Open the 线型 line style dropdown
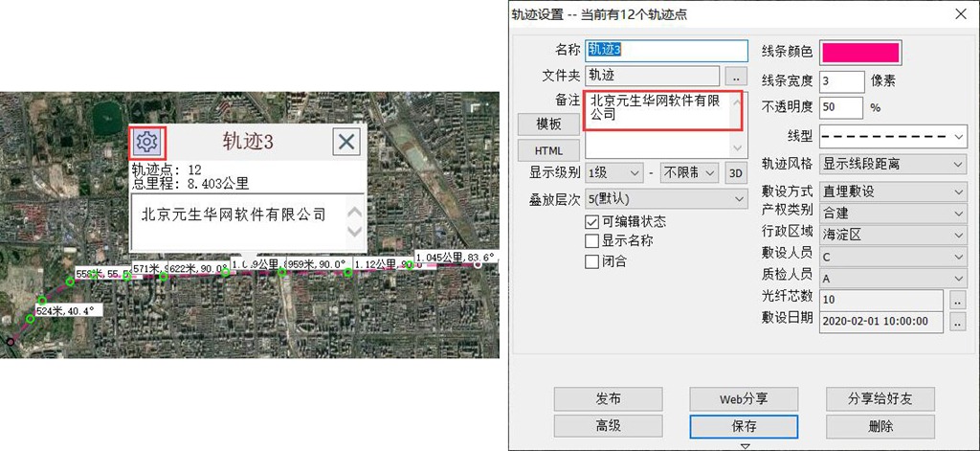 [894, 135]
